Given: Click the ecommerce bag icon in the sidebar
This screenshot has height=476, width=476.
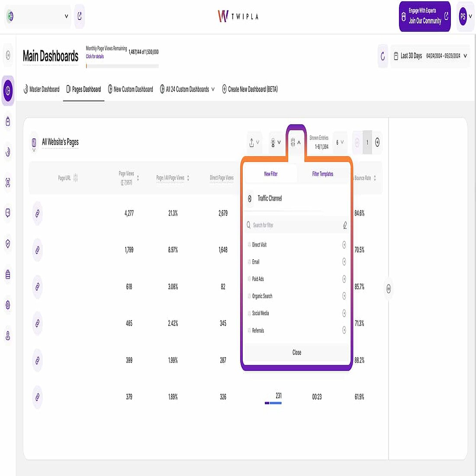Looking at the screenshot, I should click(7, 122).
